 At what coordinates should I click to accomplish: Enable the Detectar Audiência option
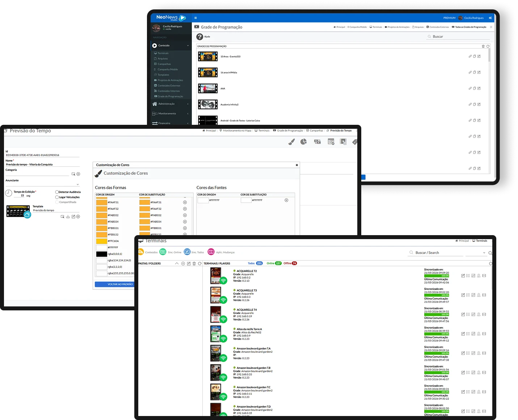(x=57, y=192)
